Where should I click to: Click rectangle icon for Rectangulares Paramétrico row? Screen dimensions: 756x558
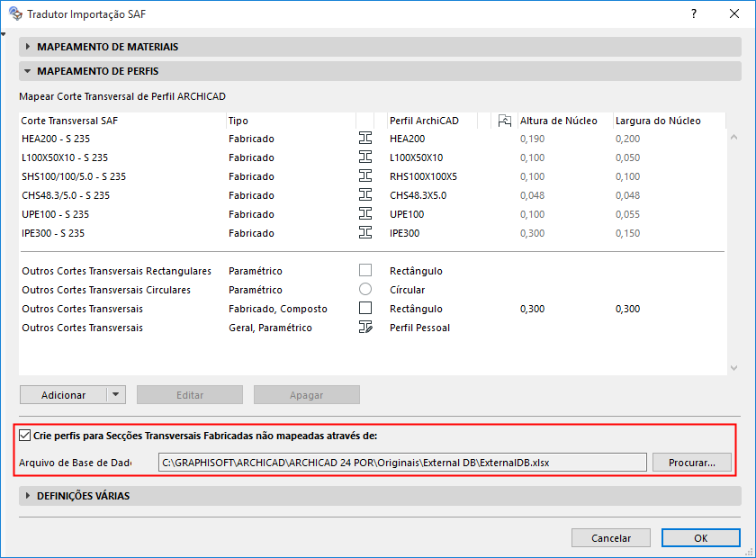click(x=365, y=270)
